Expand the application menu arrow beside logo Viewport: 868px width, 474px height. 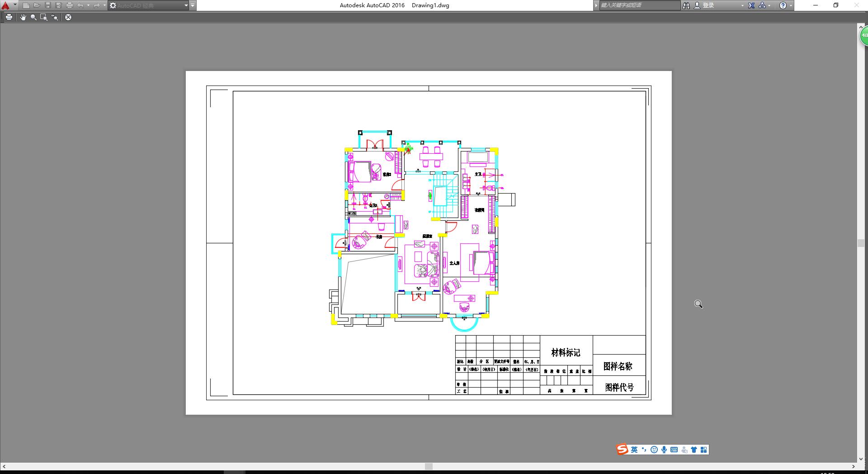tap(15, 5)
